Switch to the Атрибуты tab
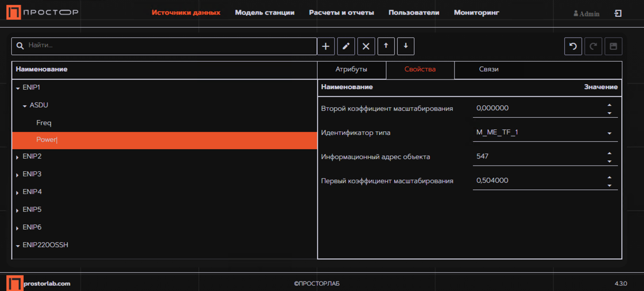 351,69
